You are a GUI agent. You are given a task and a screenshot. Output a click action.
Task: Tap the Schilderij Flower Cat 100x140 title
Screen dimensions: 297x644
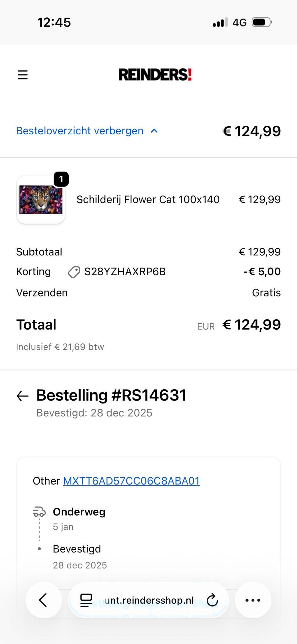[148, 199]
